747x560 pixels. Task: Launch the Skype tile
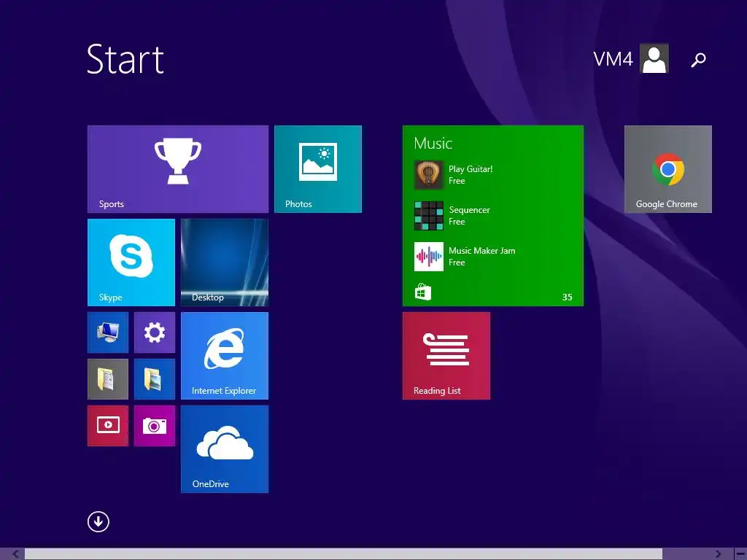coord(131,262)
